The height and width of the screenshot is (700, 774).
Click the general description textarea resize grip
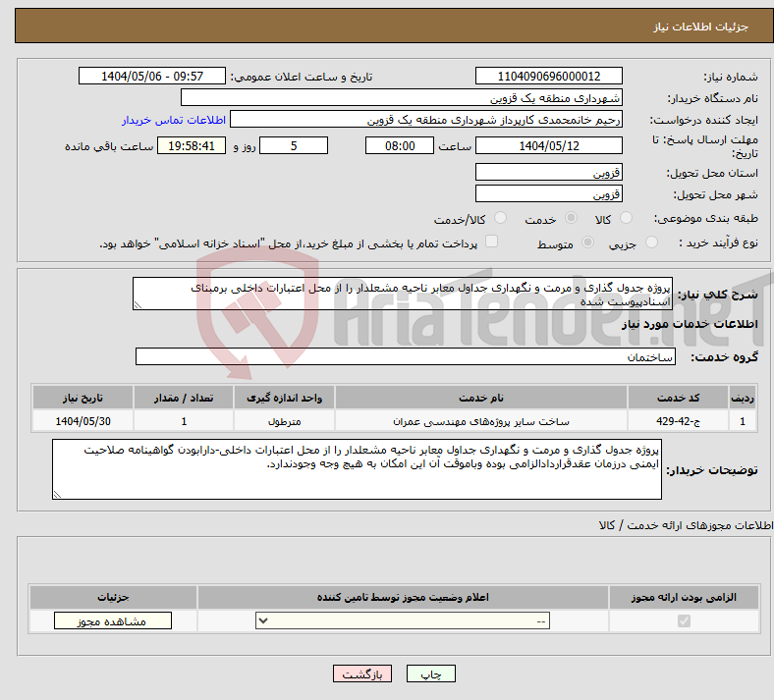tap(138, 305)
